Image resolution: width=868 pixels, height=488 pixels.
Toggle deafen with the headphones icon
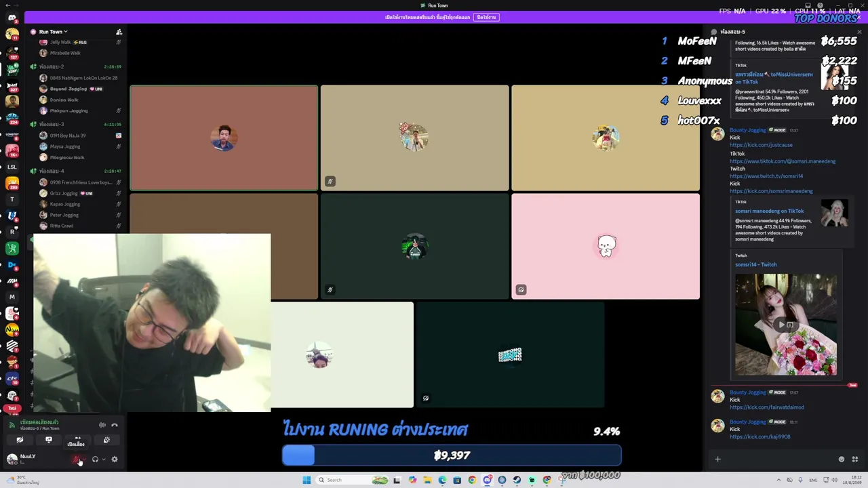(x=95, y=460)
